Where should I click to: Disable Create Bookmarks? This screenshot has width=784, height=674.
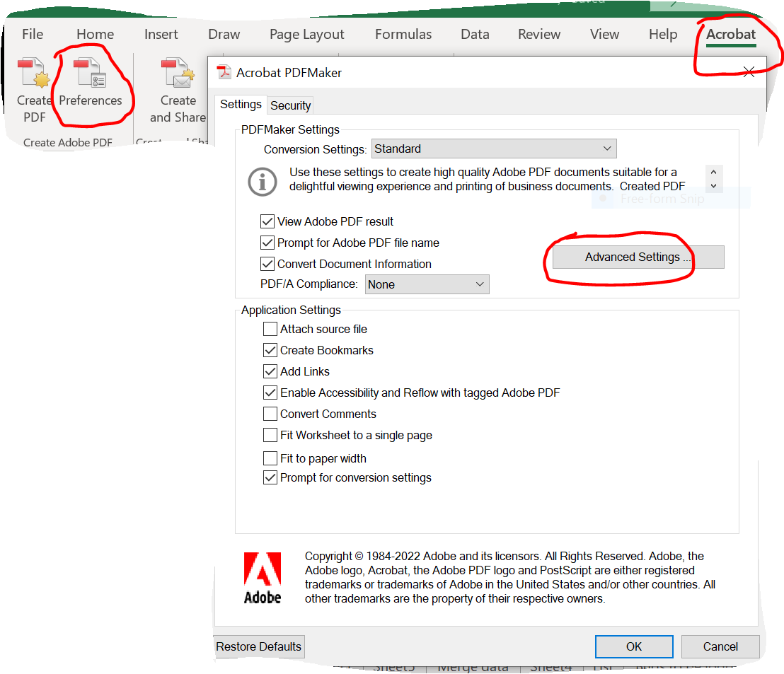(x=270, y=350)
